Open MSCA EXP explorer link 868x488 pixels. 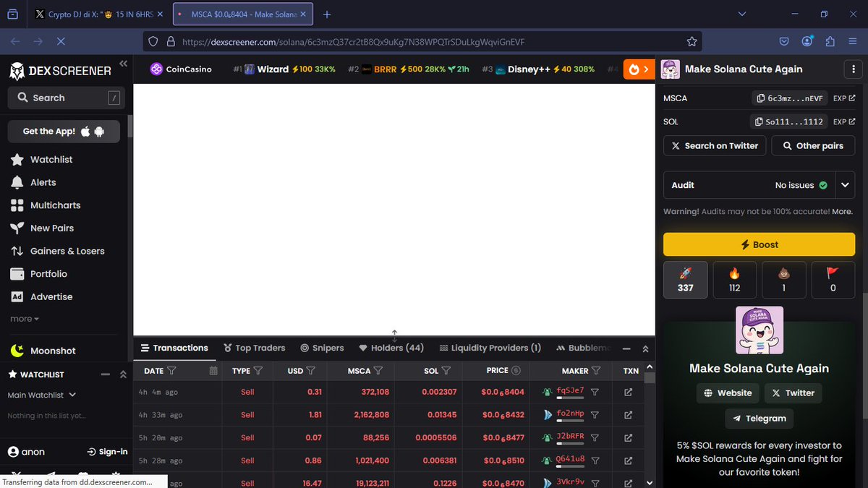click(x=844, y=98)
